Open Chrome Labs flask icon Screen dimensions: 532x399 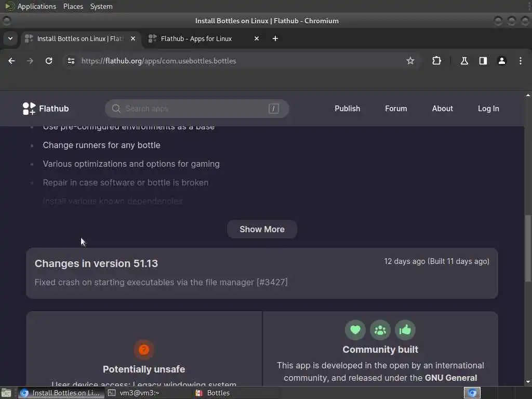pyautogui.click(x=464, y=61)
